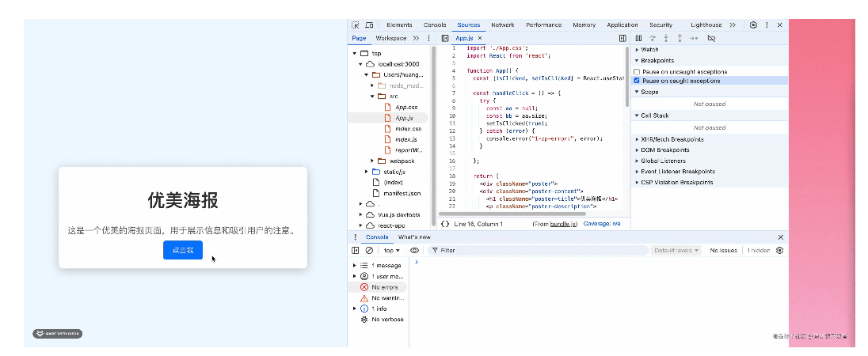Open the console drawer three-dots menu
This screenshot has width=868, height=356.
[356, 237]
